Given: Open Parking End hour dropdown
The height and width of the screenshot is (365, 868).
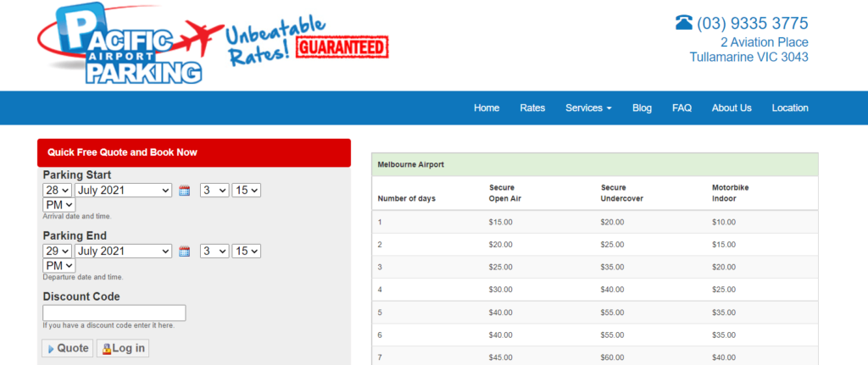Looking at the screenshot, I should coord(214,251).
